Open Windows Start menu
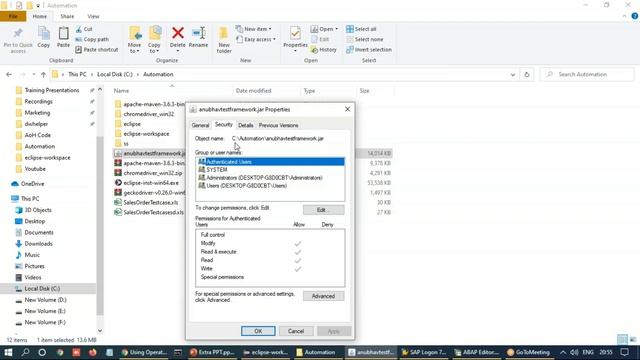 click(x=8, y=352)
